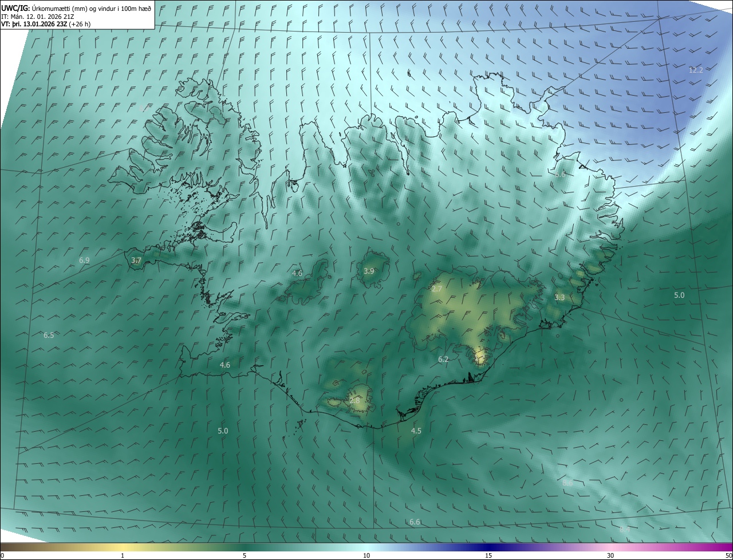Viewport: 733px width, 560px height.
Task: Click the 12.2 precipitation value
Action: tap(695, 70)
